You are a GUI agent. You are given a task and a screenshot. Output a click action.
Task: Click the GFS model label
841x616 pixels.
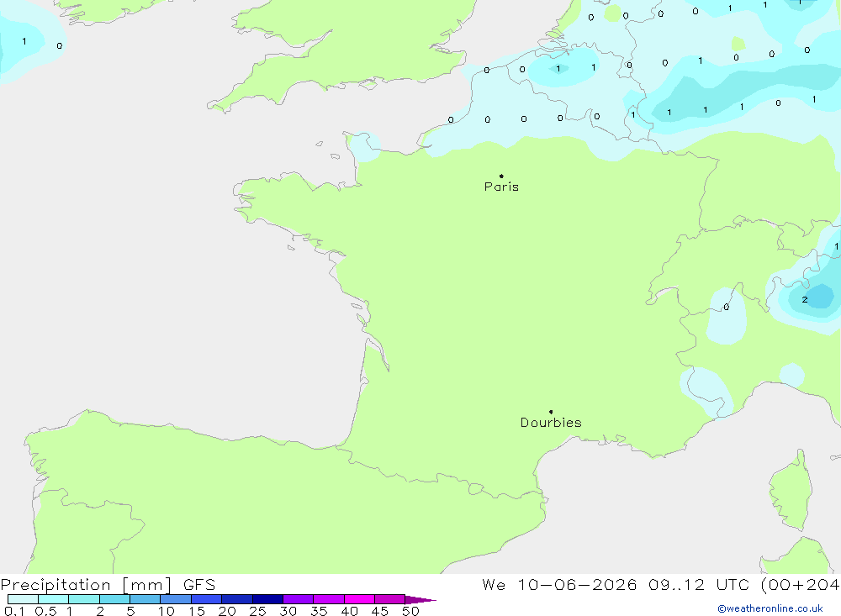coord(199,585)
